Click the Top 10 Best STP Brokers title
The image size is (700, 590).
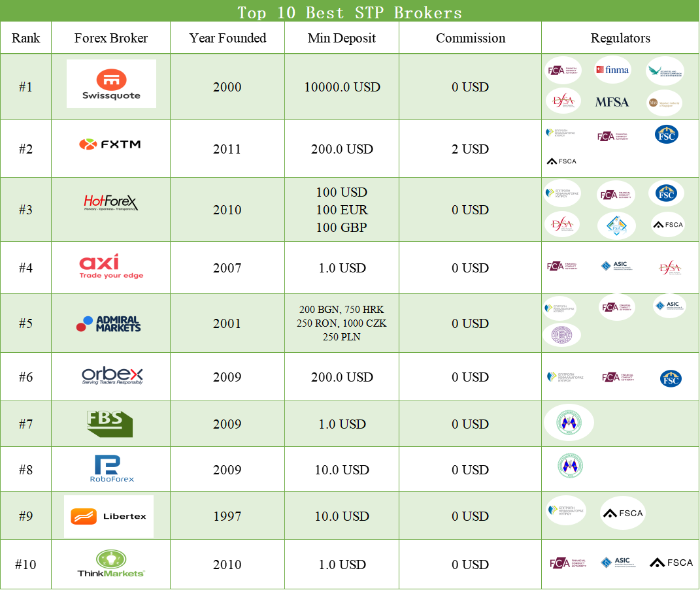point(350,12)
